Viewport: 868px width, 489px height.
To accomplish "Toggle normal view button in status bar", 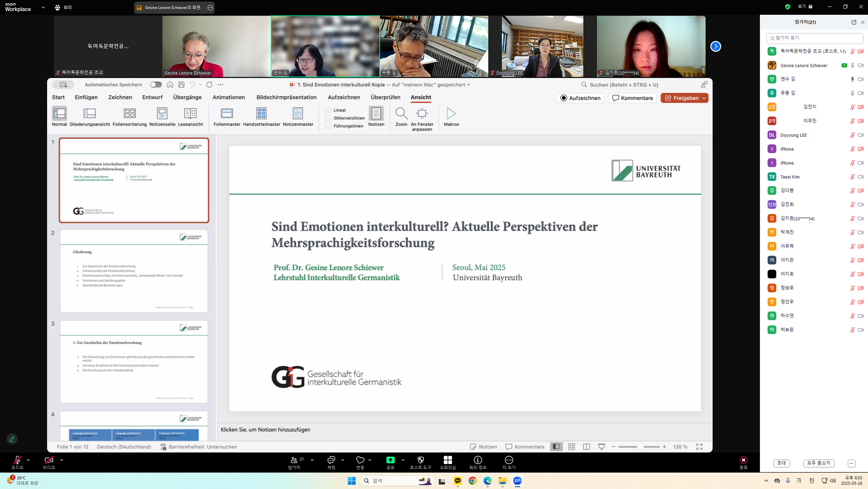I will pyautogui.click(x=556, y=447).
